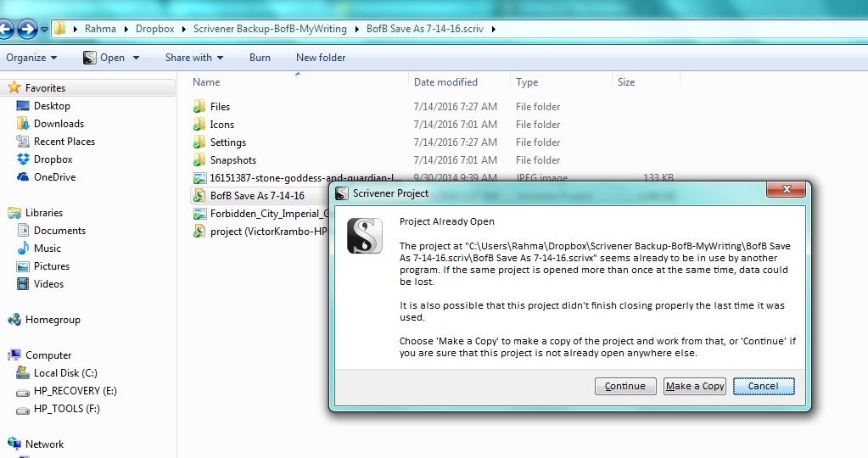Sort by the Name column header
Image resolution: width=868 pixels, height=458 pixels.
tap(297, 82)
